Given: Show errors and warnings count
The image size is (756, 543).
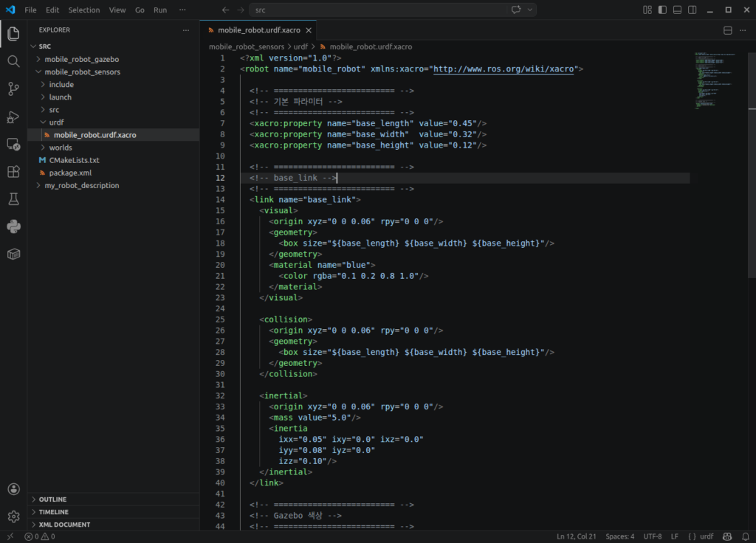Looking at the screenshot, I should (40, 536).
